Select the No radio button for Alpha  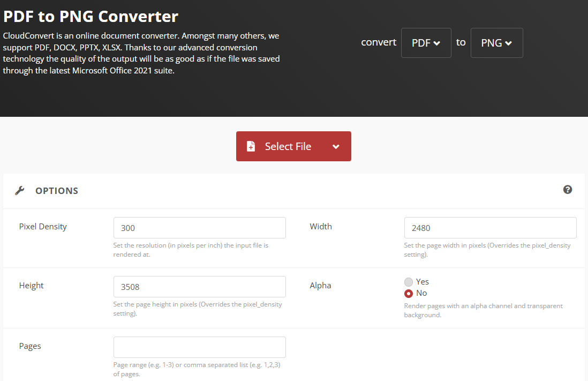point(409,294)
